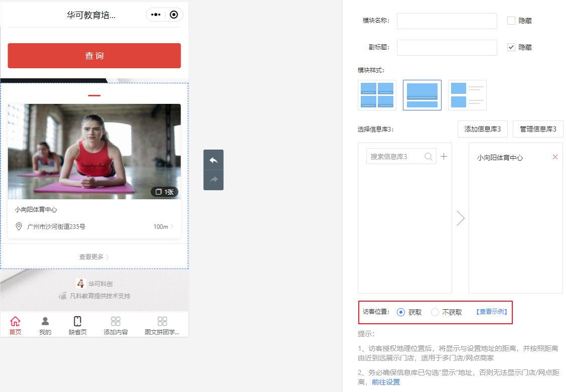Open the 【查看示例】 link
Viewport: 566px width, 392px height.
(x=492, y=312)
